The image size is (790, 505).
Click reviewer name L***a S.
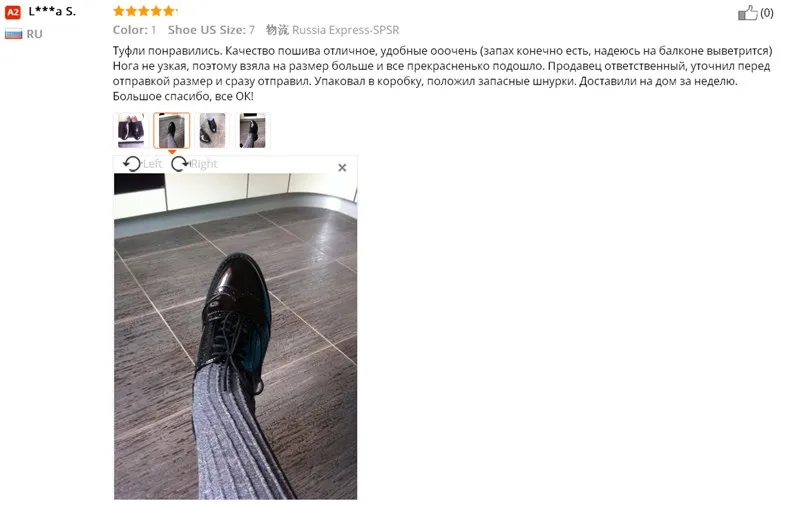click(x=52, y=12)
